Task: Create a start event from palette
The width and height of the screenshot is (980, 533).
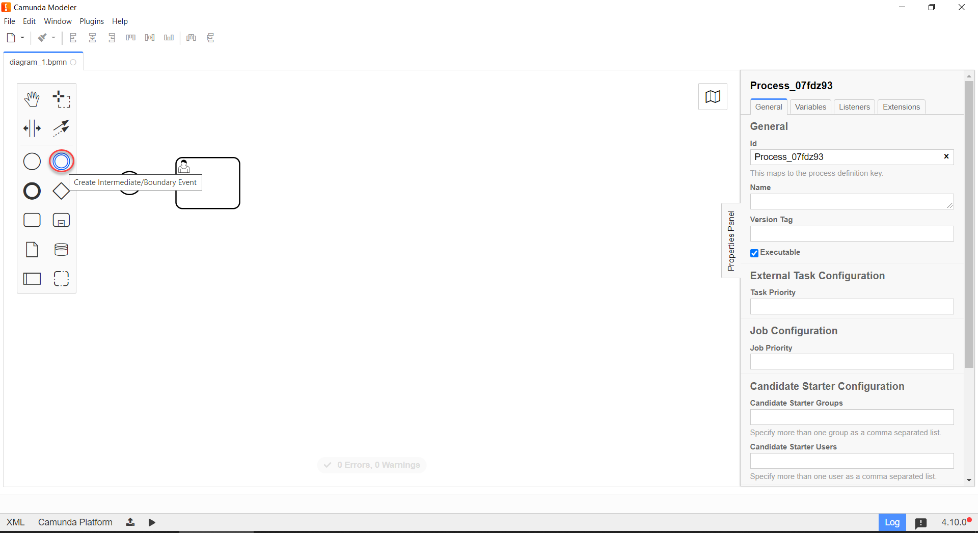Action: point(32,162)
